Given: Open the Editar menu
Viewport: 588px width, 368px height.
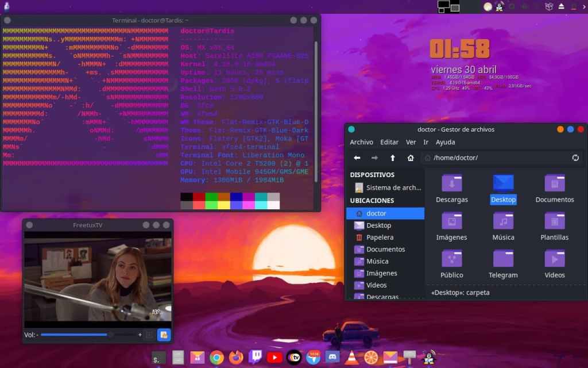Looking at the screenshot, I should click(389, 142).
